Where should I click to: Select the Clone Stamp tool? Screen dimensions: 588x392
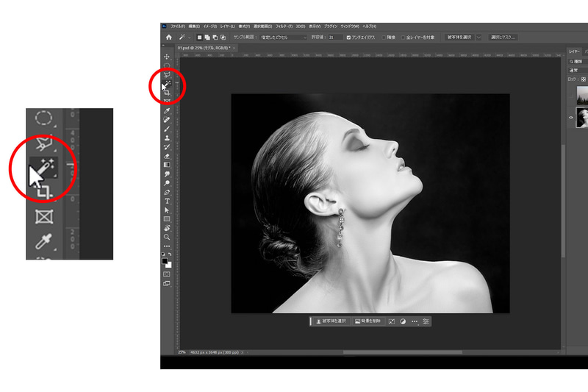click(167, 138)
